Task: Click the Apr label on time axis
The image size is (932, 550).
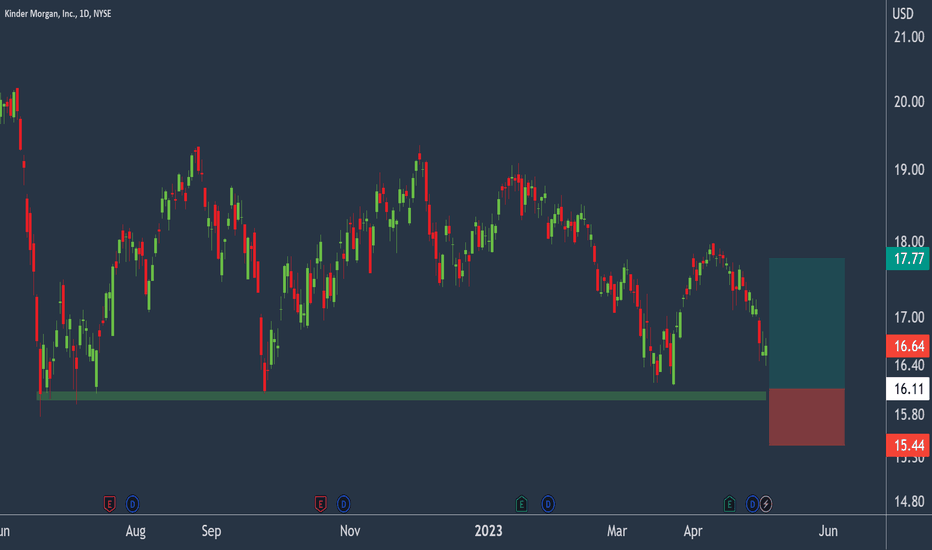Action: tap(693, 531)
